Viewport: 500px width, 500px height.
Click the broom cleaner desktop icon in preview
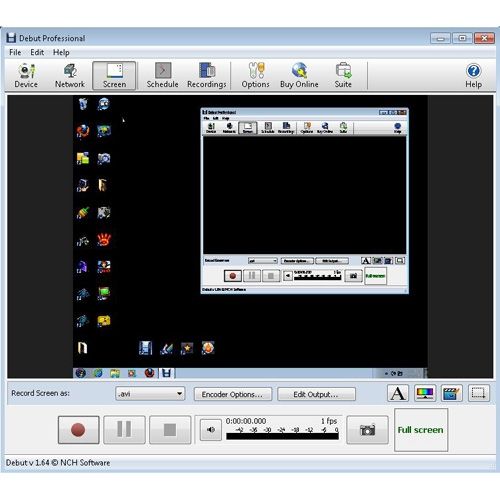(83, 212)
